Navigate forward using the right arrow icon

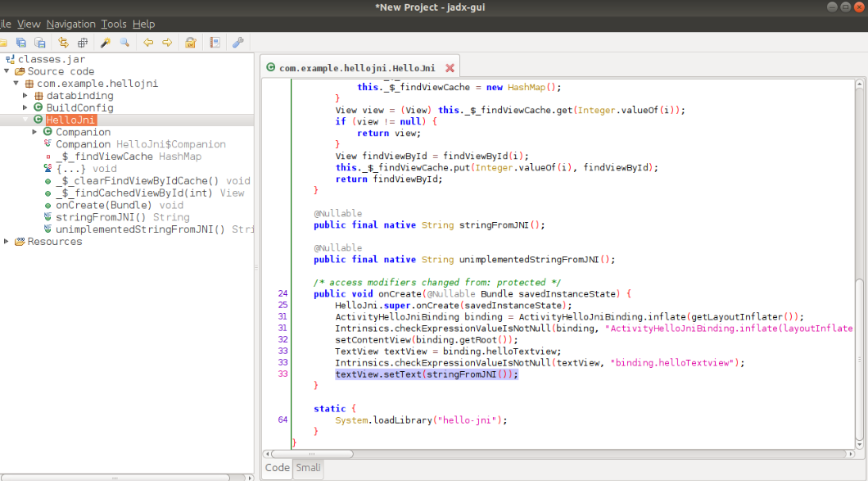[169, 42]
